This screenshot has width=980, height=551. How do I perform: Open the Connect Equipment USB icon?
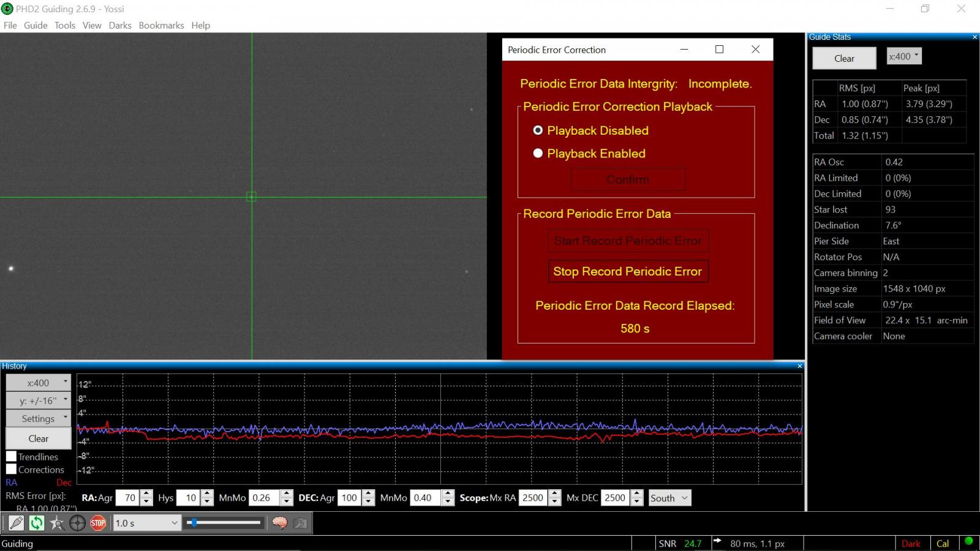pyautogui.click(x=17, y=523)
